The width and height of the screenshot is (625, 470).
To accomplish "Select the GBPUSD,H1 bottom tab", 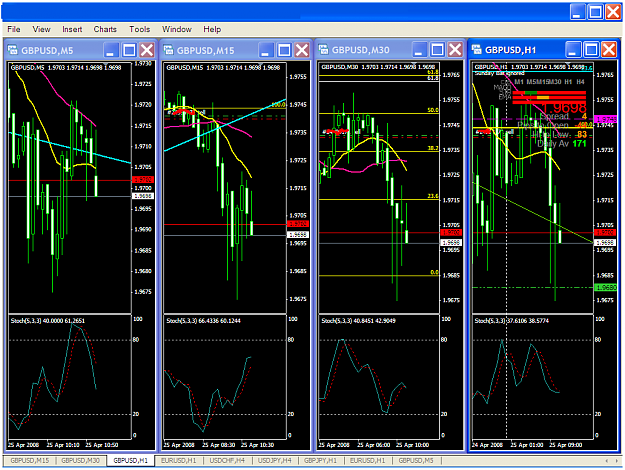I will [x=130, y=460].
